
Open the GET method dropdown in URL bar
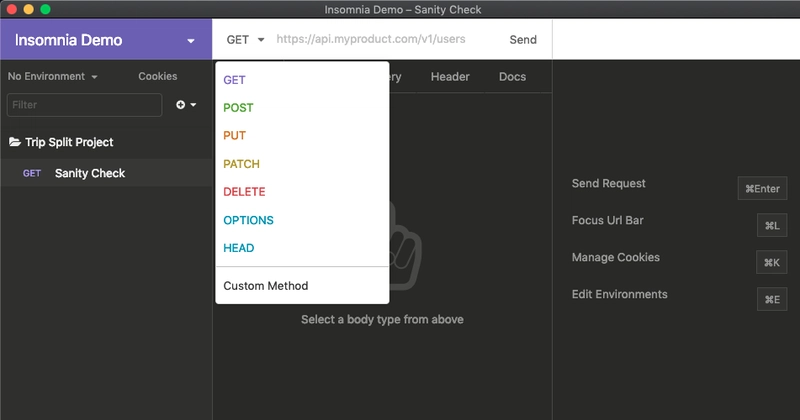pos(245,40)
